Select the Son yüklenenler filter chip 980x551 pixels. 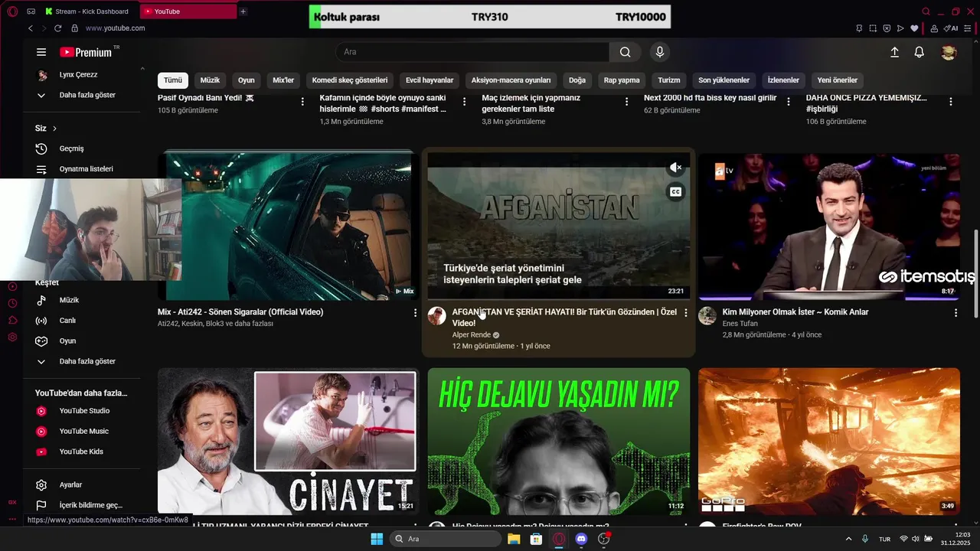(x=724, y=80)
